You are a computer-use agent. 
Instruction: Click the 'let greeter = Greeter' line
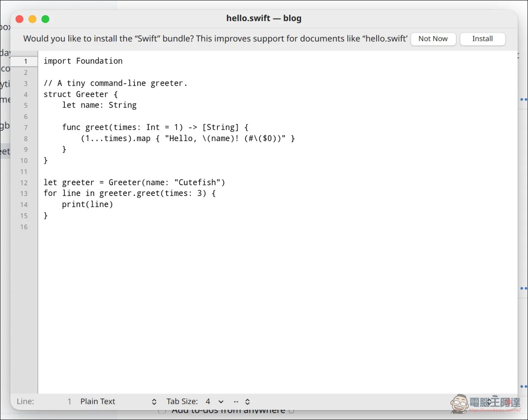pos(134,182)
